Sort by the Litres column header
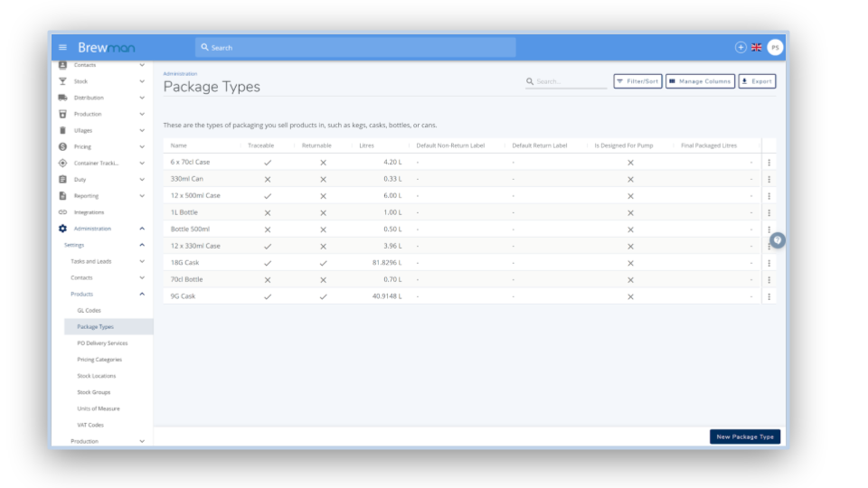The width and height of the screenshot is (868, 488). 366,145
